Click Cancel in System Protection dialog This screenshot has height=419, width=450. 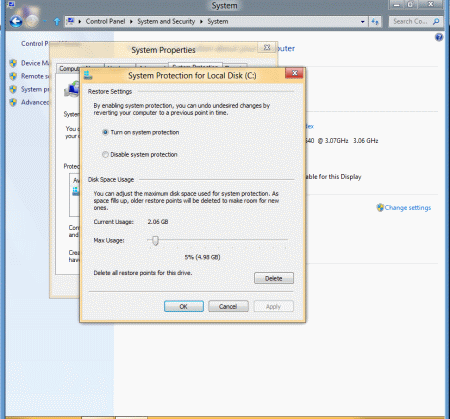click(228, 306)
